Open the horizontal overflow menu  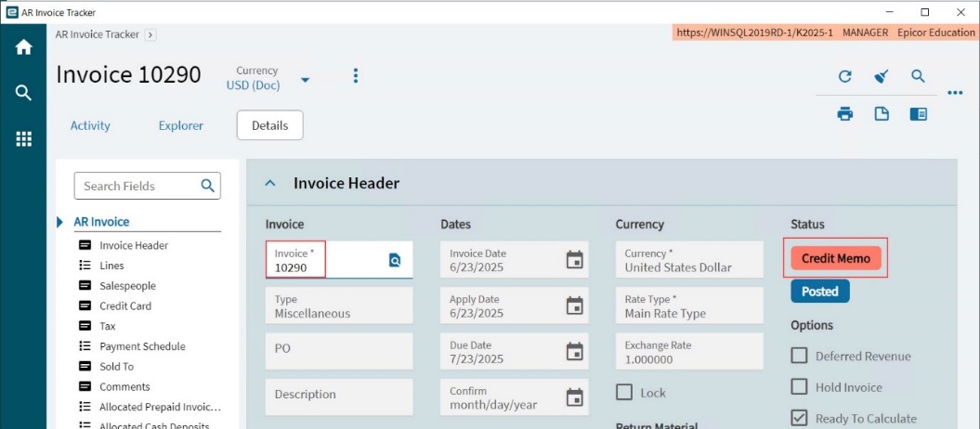click(955, 93)
